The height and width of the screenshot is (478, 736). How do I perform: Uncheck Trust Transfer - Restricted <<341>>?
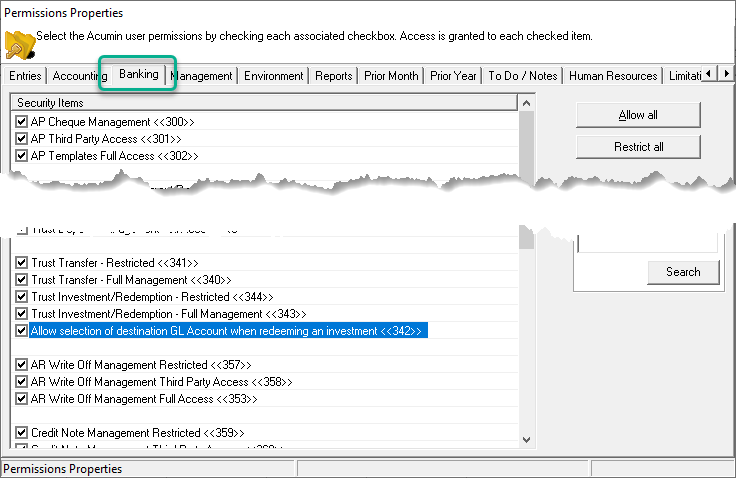21,262
